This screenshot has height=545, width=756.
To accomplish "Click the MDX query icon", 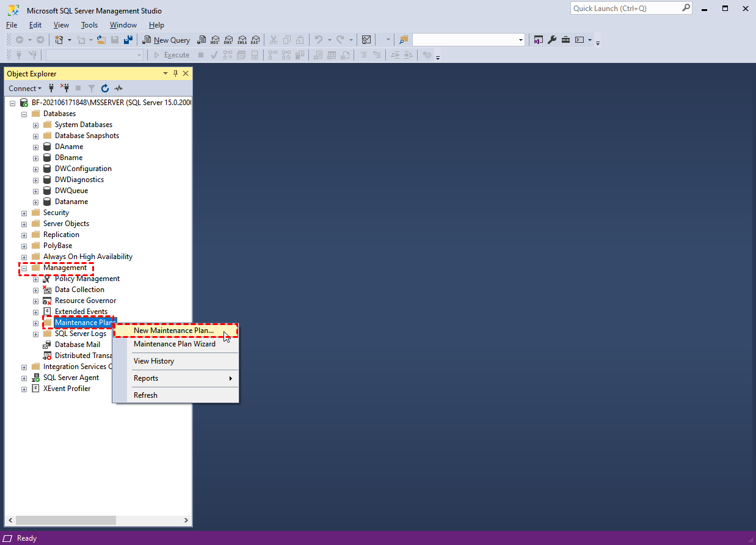I will 214,40.
